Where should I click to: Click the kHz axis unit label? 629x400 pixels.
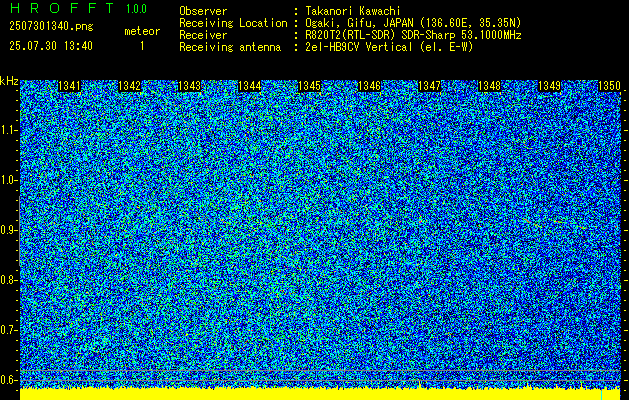coord(9,81)
